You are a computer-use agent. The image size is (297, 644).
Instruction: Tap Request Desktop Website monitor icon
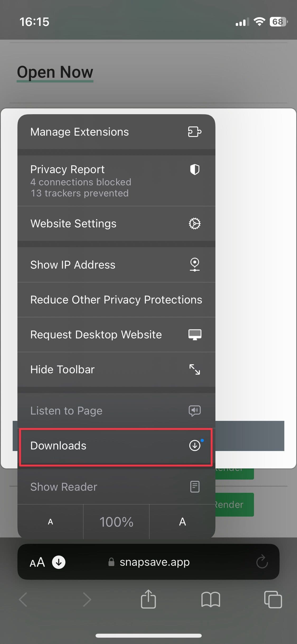[x=195, y=334]
